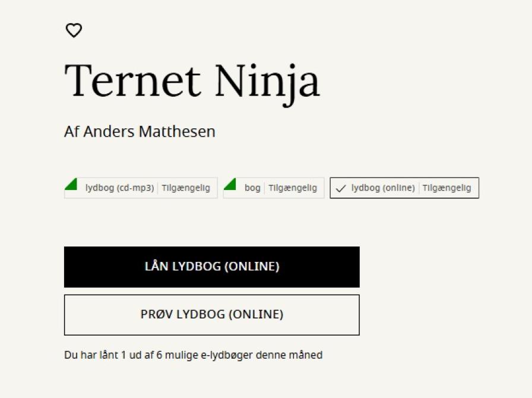Image resolution: width=532 pixels, height=398 pixels.
Task: Click the monthly e-lydbøger loan quota message
Action: coord(194,355)
